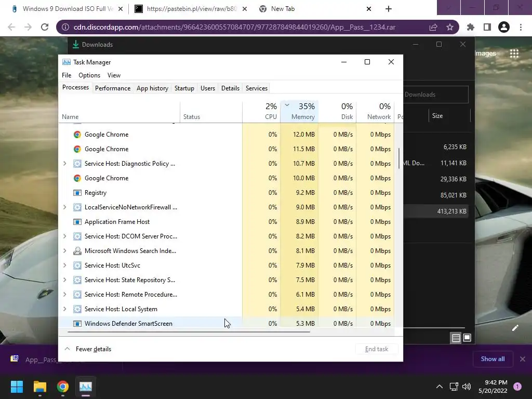Expand Microsoft Windows Search Indexer row

coord(64,251)
